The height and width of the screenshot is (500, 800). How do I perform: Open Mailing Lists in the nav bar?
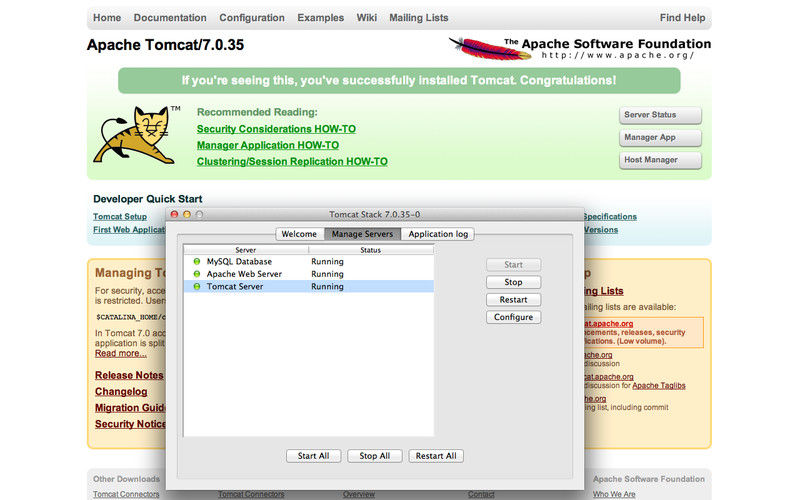pyautogui.click(x=418, y=18)
